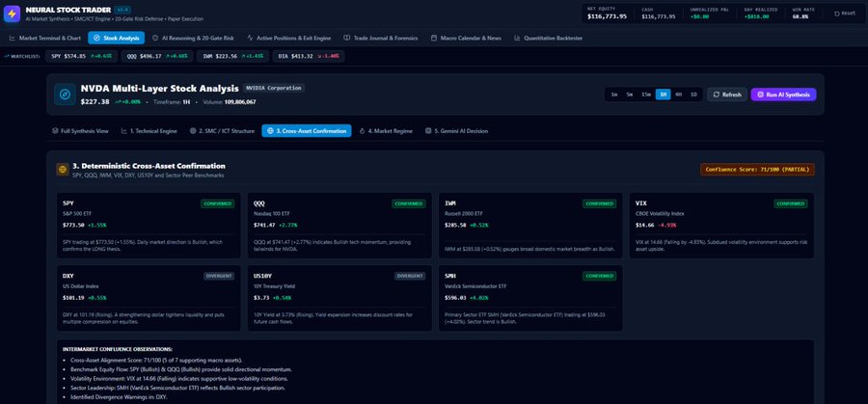The image size is (868, 404).
Task: Open 5. Gemini AI Decision sub-tab
Action: [x=457, y=131]
